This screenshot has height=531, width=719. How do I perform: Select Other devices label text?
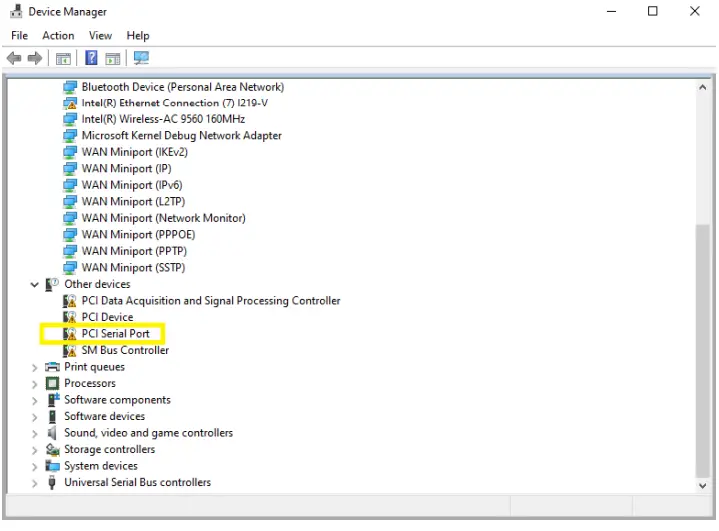(x=97, y=284)
